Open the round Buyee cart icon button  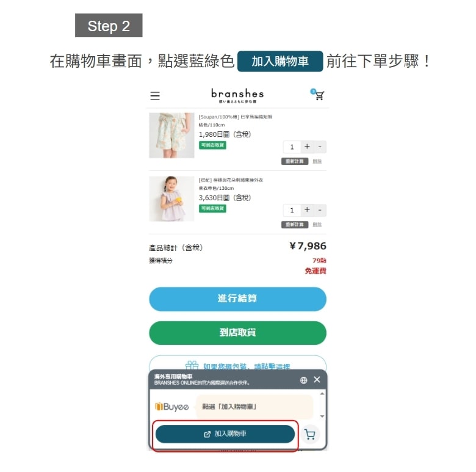click(310, 434)
